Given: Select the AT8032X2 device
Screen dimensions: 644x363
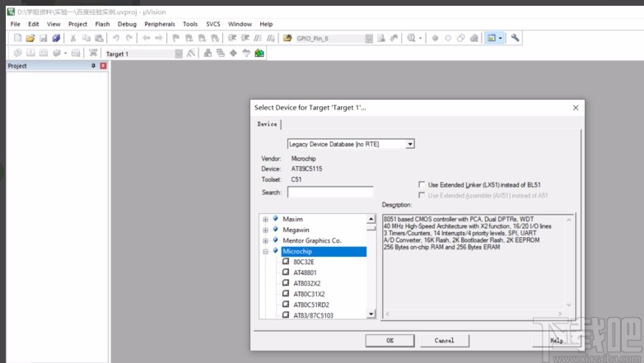Looking at the screenshot, I should tap(307, 283).
